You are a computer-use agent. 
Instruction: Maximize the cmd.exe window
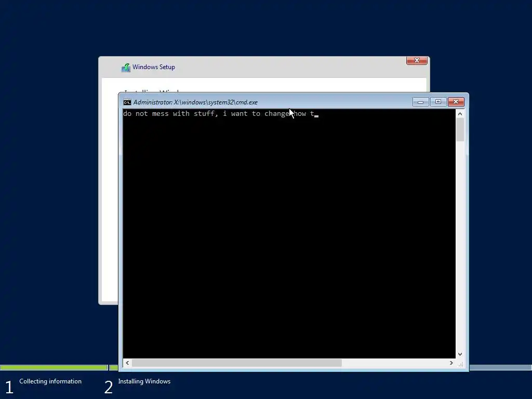pyautogui.click(x=438, y=102)
